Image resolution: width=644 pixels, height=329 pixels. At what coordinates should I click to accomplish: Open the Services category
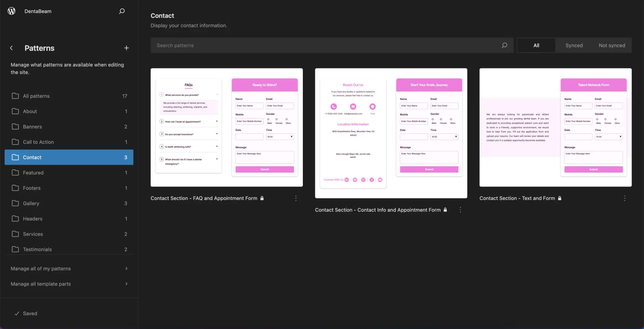69,234
